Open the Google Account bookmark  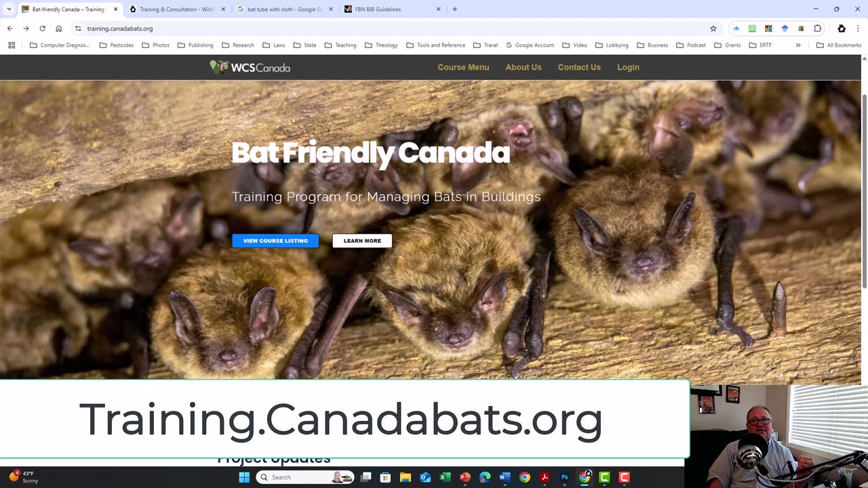click(530, 45)
